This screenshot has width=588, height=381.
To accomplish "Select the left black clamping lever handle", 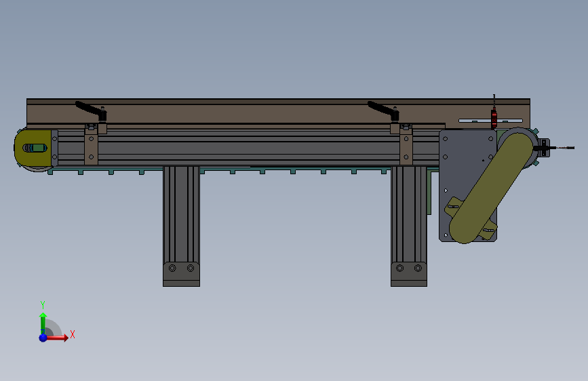I will 91,111.
